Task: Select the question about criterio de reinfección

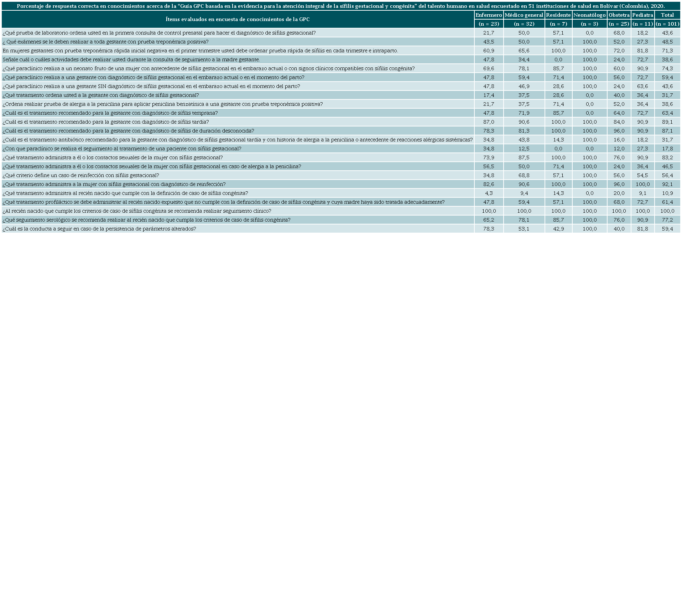Action: [80, 175]
